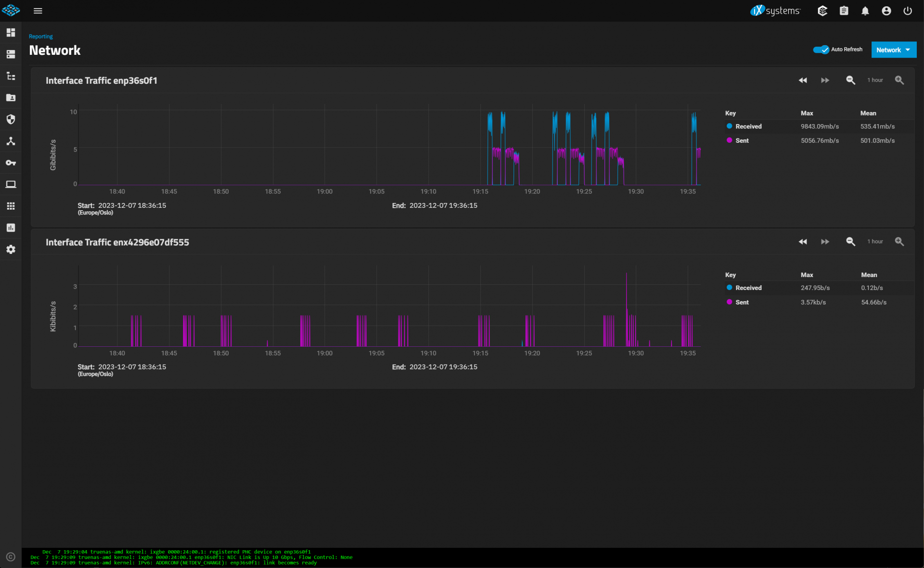Open the Data Protection shield icon
This screenshot has height=568, width=924.
coord(11,119)
